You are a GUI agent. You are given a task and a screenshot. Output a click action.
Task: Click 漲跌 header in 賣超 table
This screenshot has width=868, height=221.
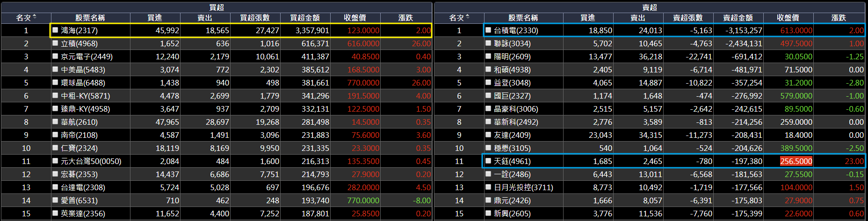coord(839,18)
